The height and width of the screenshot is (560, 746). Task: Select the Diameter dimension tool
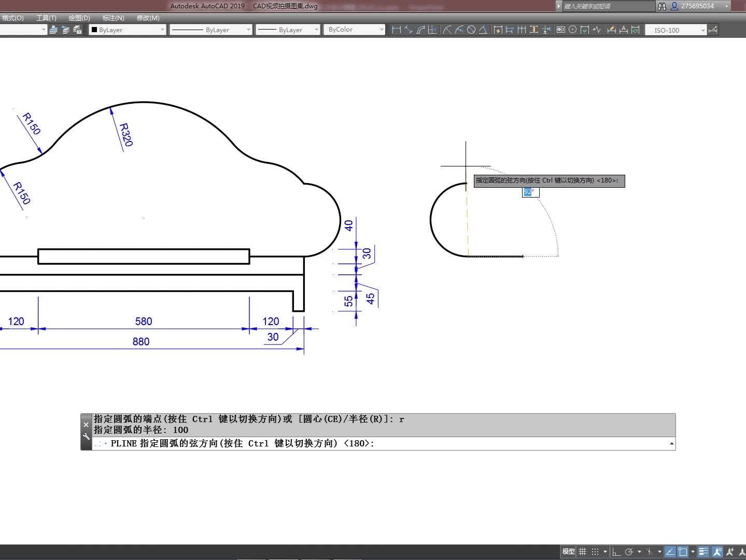(471, 30)
